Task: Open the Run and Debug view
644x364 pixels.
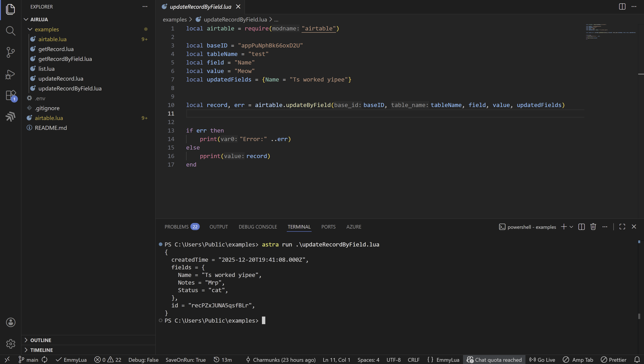Action: click(x=11, y=74)
